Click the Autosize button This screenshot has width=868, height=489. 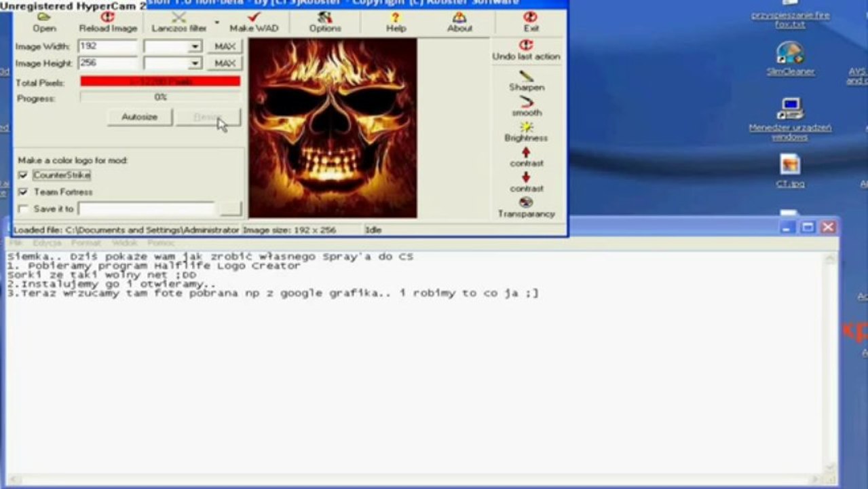coord(140,117)
